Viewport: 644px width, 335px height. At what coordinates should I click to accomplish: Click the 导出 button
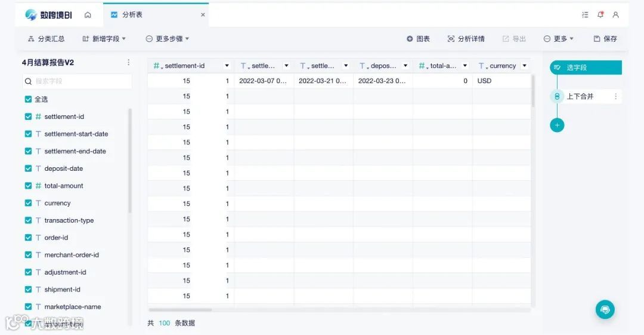pos(514,39)
